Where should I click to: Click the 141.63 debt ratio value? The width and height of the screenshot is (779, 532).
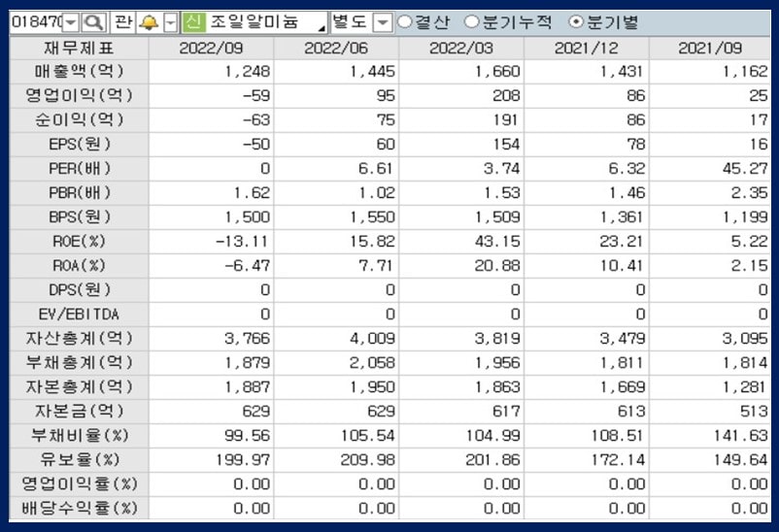coord(741,436)
